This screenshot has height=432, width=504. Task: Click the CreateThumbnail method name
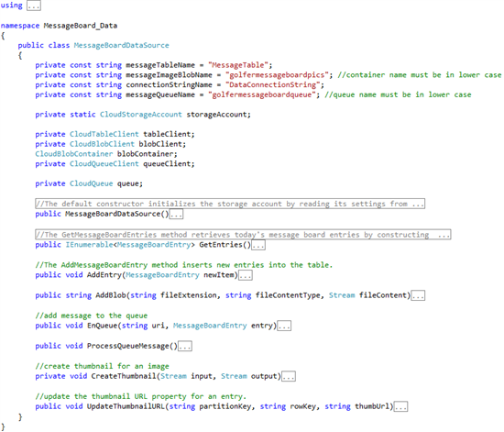coord(124,376)
